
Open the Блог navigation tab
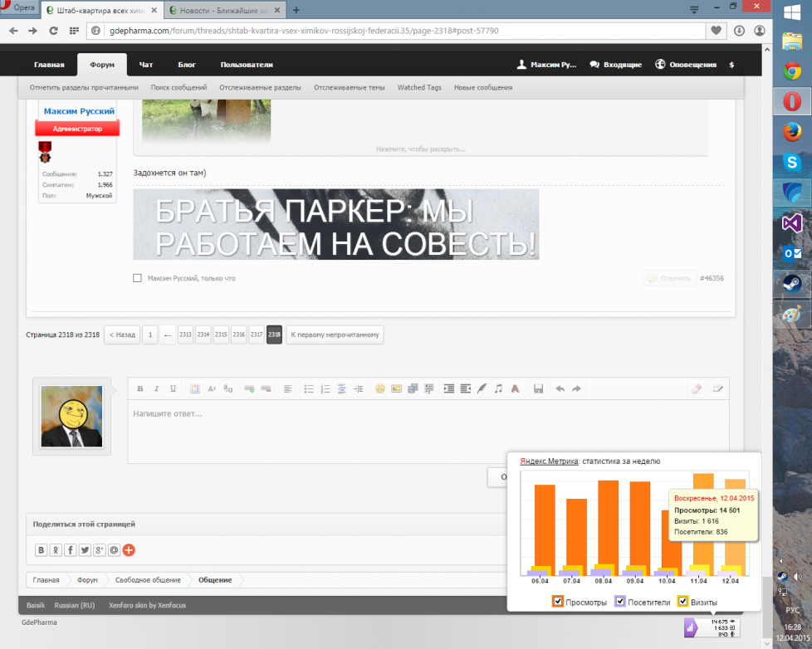(x=187, y=65)
